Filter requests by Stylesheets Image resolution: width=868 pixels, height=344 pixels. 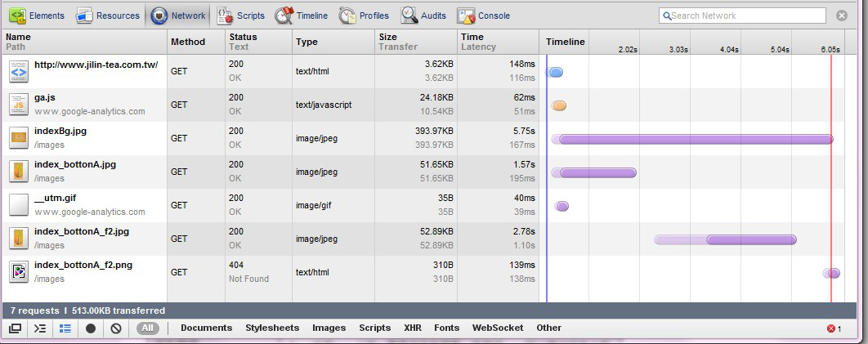272,328
